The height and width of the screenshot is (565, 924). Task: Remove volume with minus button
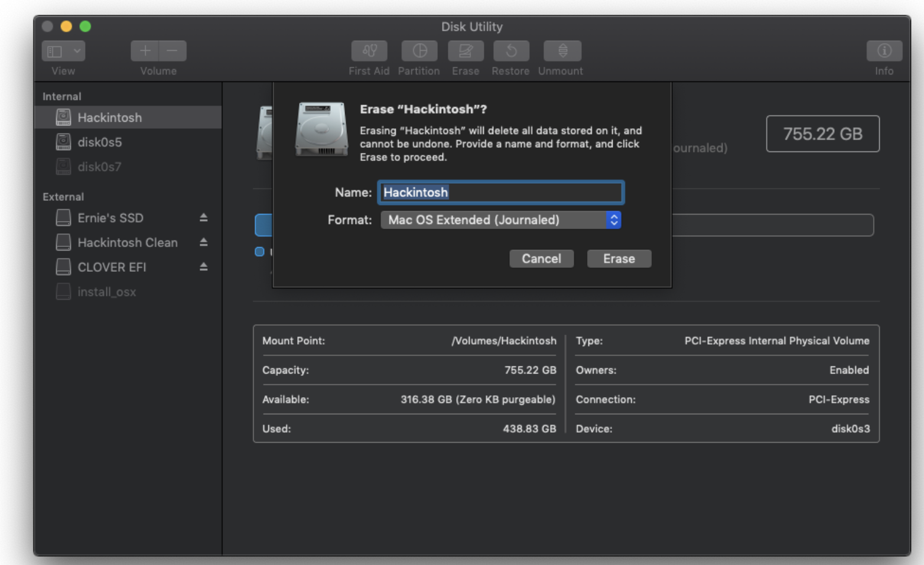[x=173, y=51]
